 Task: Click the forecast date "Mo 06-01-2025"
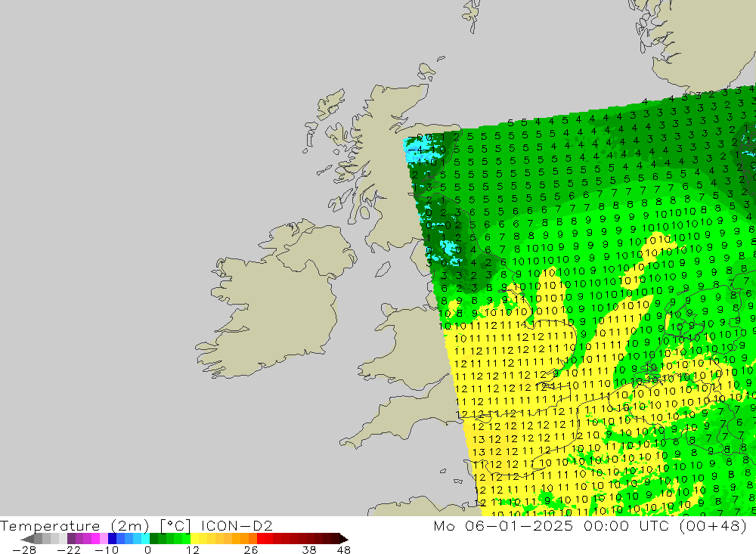point(503,525)
